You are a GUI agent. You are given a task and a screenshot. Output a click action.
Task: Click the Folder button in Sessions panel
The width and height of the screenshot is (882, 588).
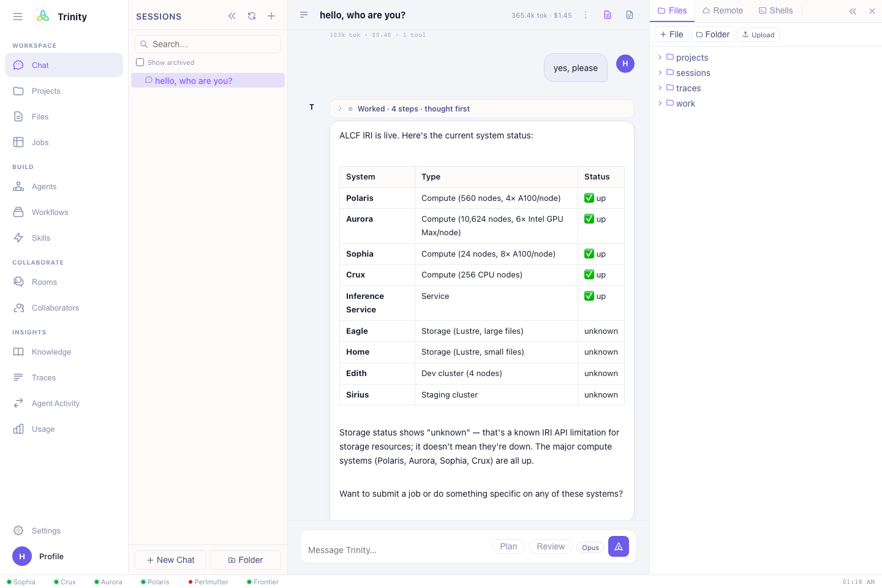pyautogui.click(x=246, y=560)
